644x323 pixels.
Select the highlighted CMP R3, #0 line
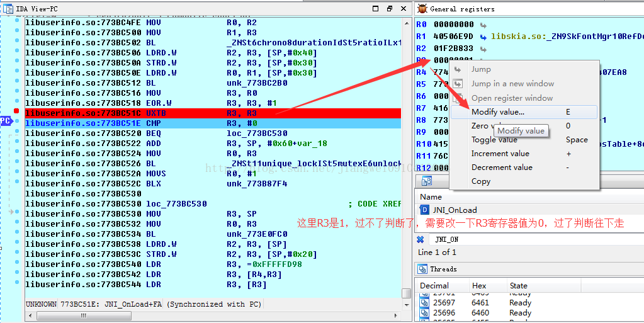click(213, 123)
